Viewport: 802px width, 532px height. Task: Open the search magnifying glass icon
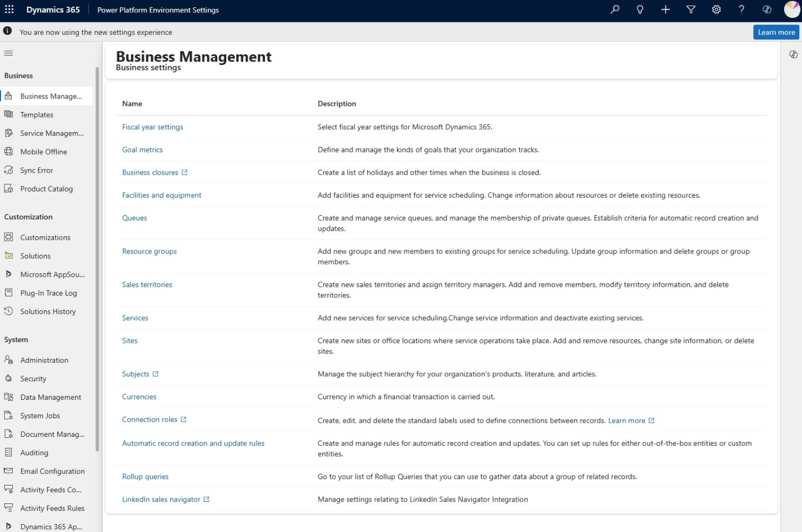614,10
